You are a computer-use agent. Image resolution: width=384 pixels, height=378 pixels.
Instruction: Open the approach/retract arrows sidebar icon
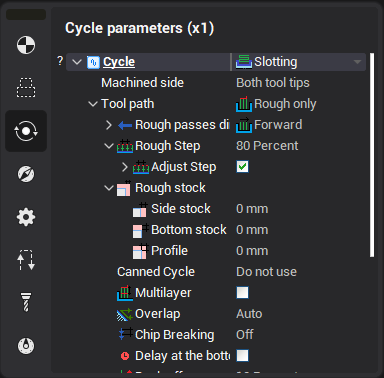pyautogui.click(x=26, y=260)
